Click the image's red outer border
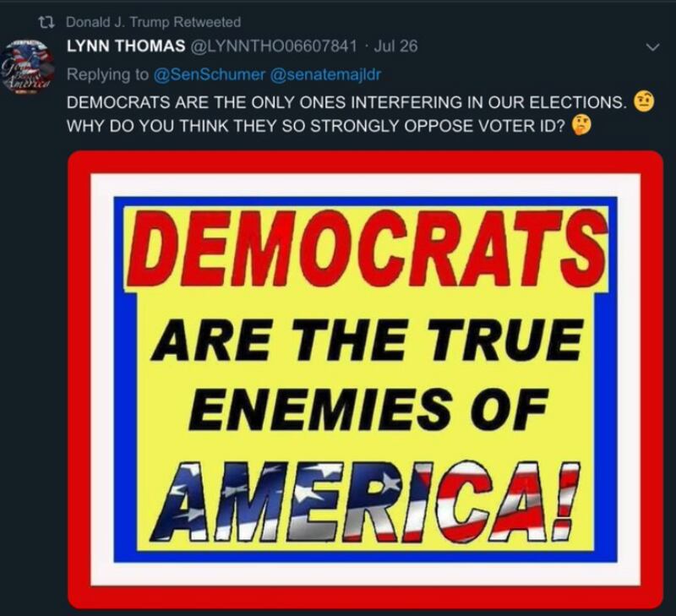676x616 pixels. 366,162
